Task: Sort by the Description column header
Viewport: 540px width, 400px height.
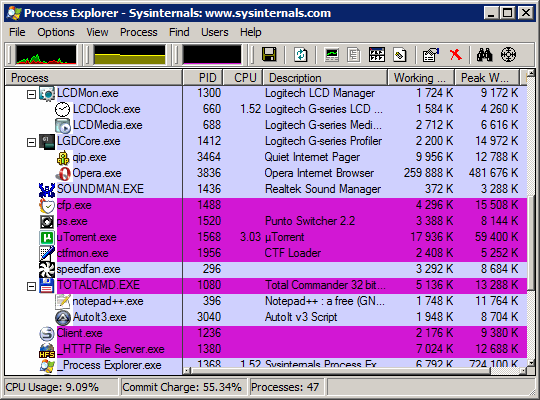Action: click(x=325, y=78)
